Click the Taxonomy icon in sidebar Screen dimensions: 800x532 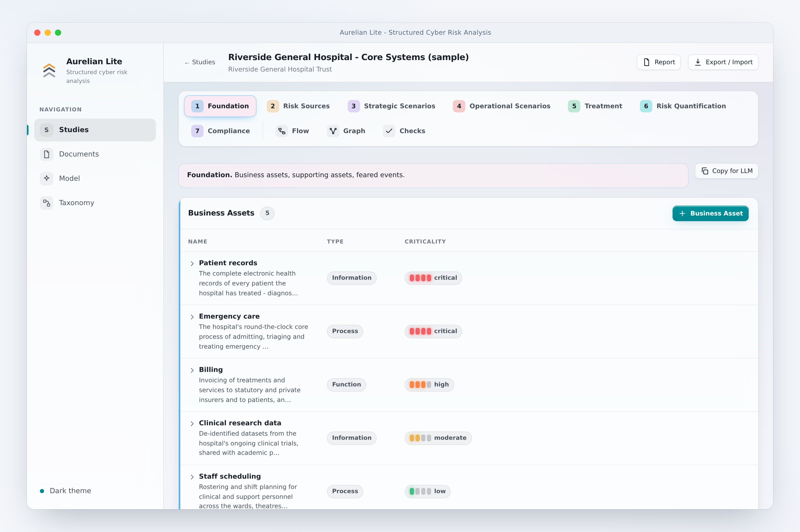pyautogui.click(x=46, y=203)
